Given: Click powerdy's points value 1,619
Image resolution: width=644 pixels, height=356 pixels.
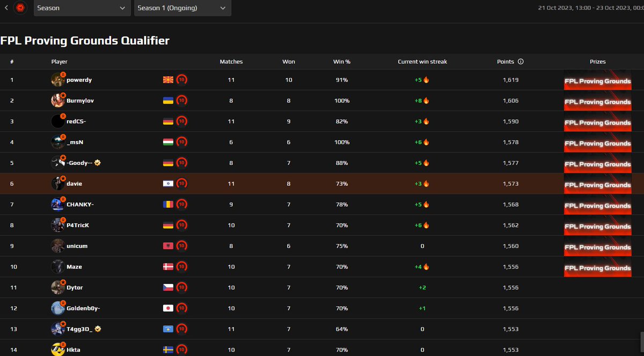Looking at the screenshot, I should (511, 80).
